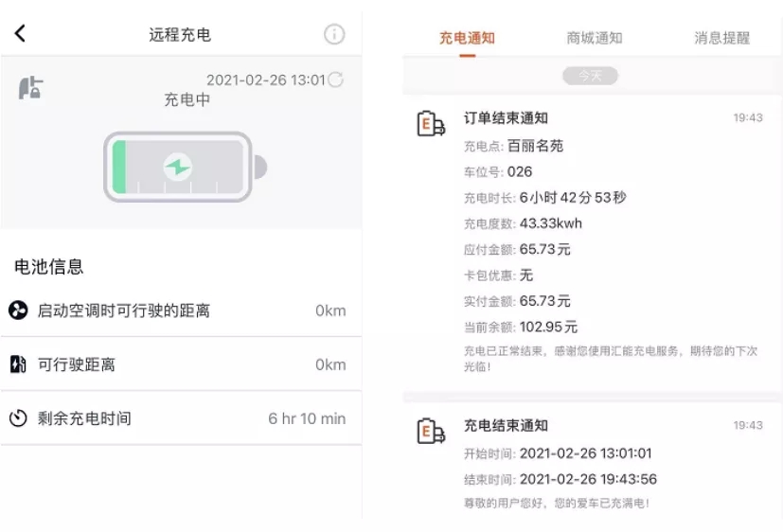Click the order end notification icon
783x532 pixels.
tap(431, 124)
